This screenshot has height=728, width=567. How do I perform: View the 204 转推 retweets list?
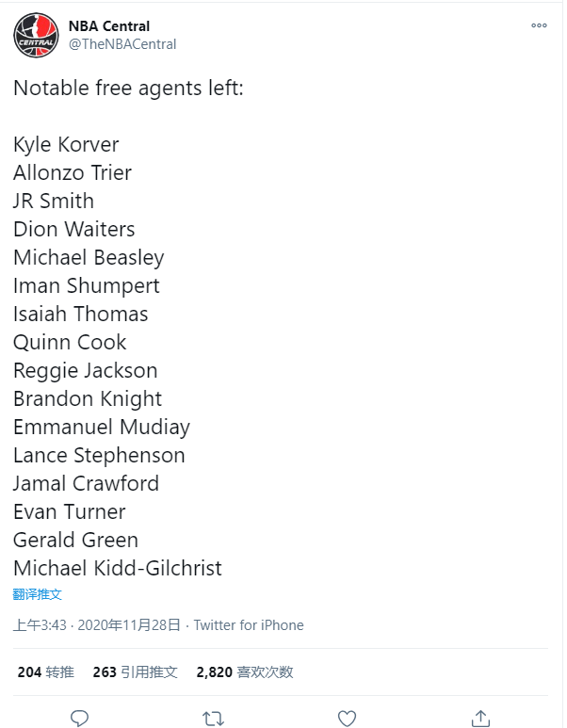45,671
